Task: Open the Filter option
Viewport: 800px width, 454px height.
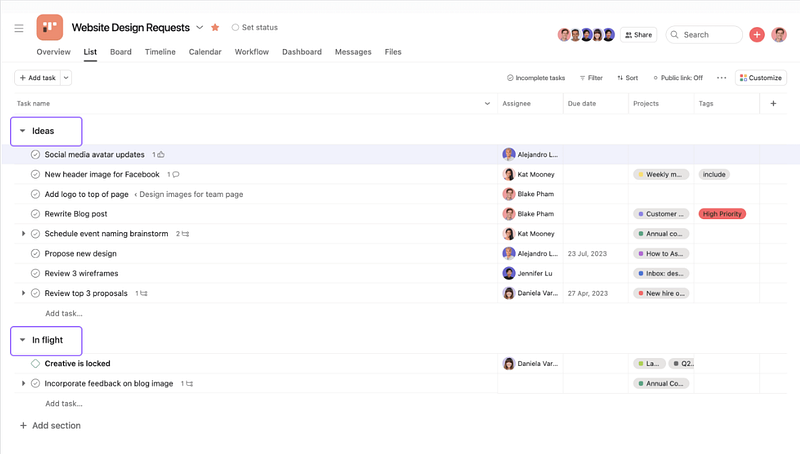Action: (591, 78)
